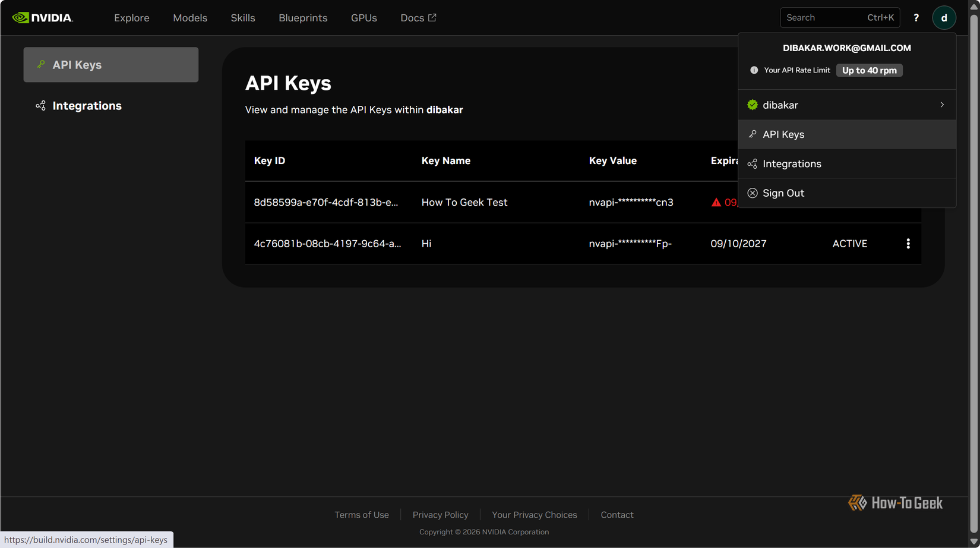
Task: Click Key ID 4c76081b-08cb-4197-9c64-a...
Action: click(x=327, y=244)
